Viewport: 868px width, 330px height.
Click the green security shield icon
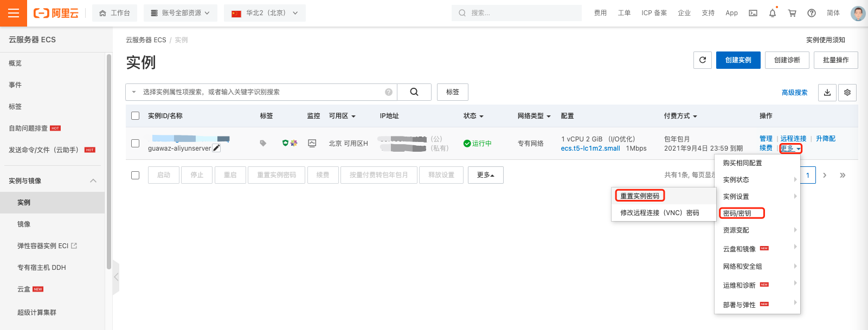pos(285,143)
